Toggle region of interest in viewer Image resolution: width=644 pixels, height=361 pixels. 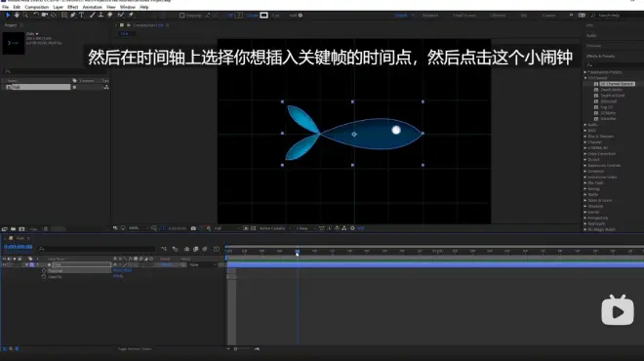click(246, 228)
